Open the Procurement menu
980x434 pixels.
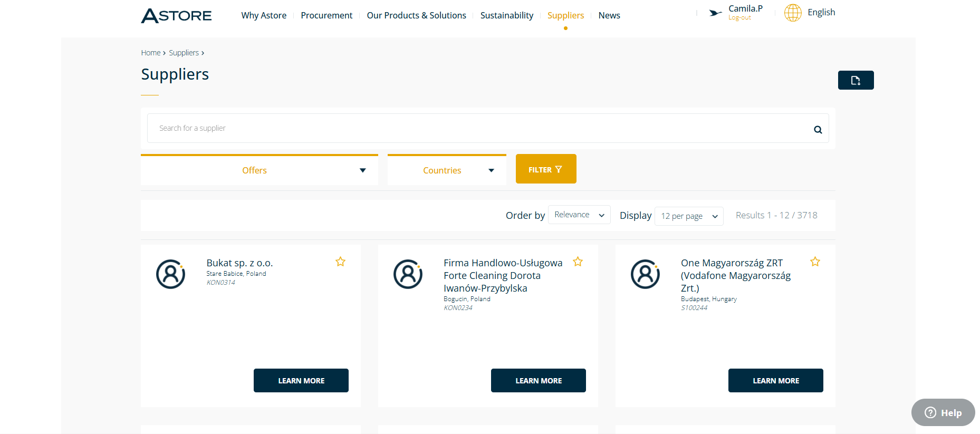(326, 15)
